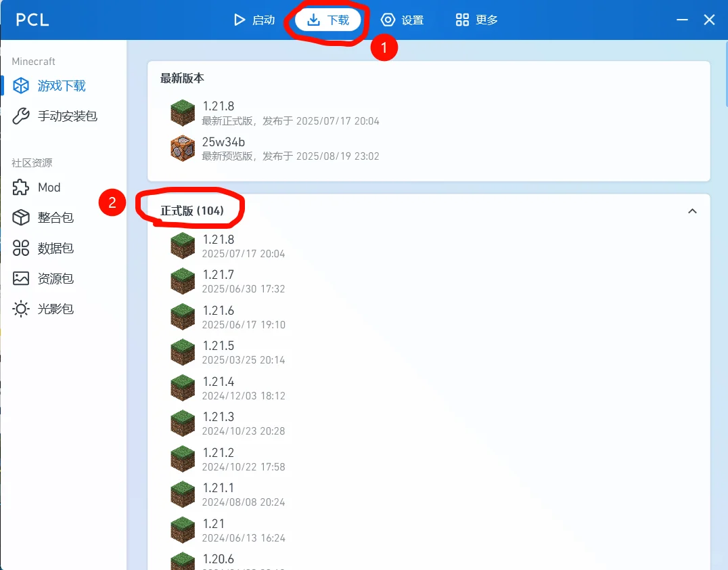Select 手动安装包 in the sidebar
The width and height of the screenshot is (728, 570).
point(64,116)
